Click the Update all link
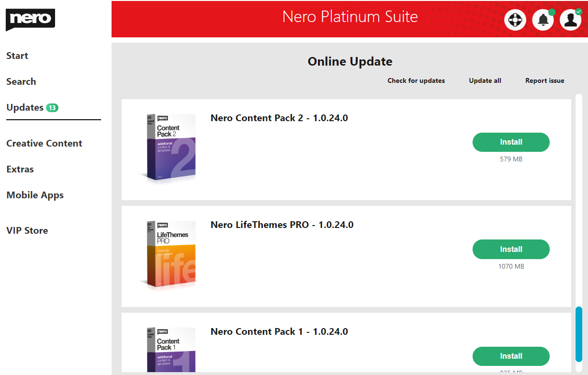The width and height of the screenshot is (588, 375). point(485,80)
